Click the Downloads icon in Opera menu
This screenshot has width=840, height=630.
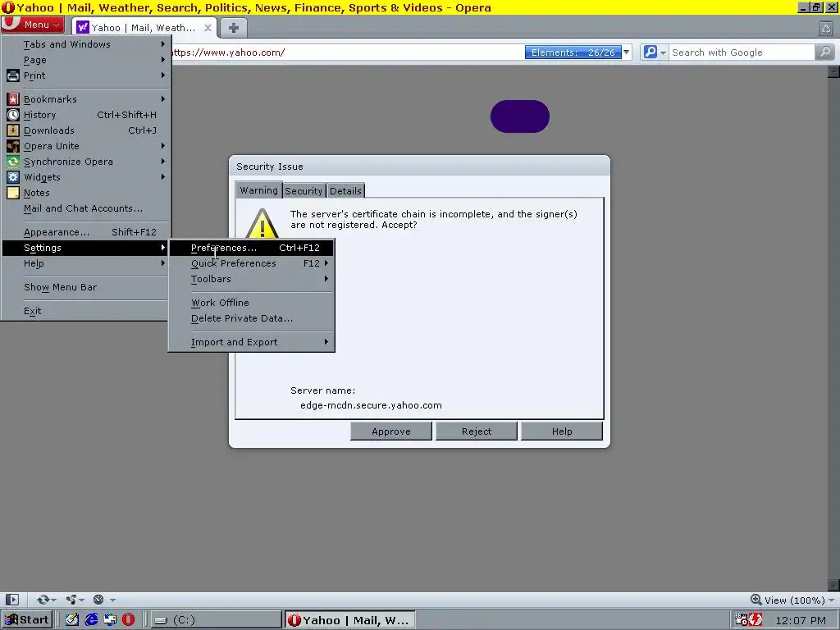click(x=13, y=130)
